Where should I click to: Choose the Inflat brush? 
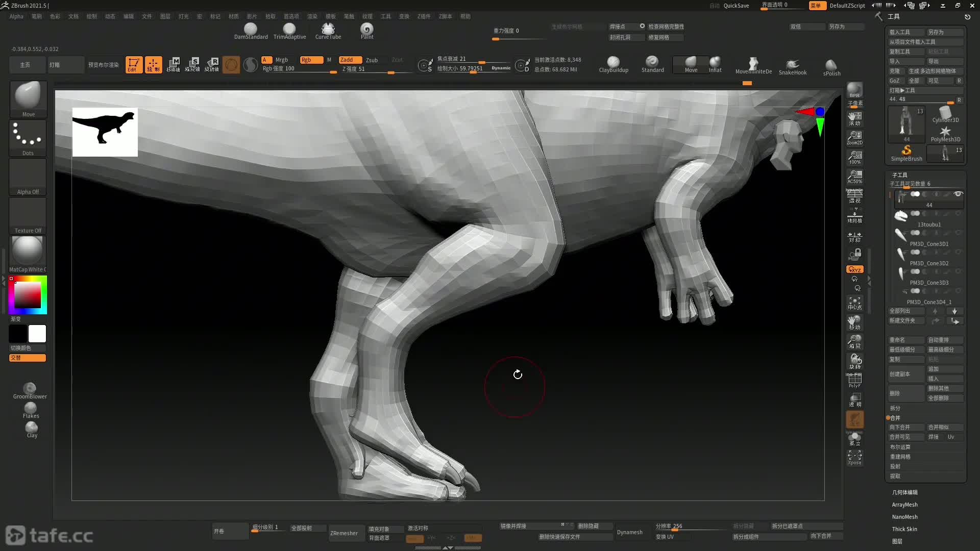tap(715, 65)
